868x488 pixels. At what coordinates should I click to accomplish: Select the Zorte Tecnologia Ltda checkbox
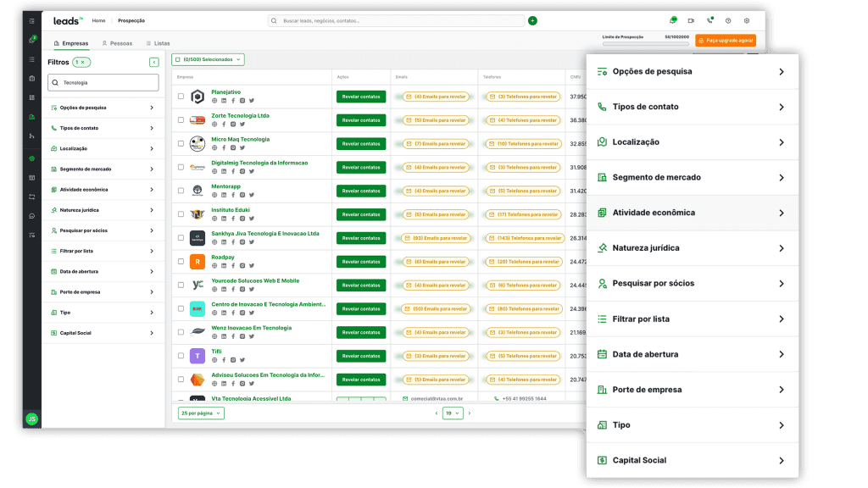pos(181,119)
